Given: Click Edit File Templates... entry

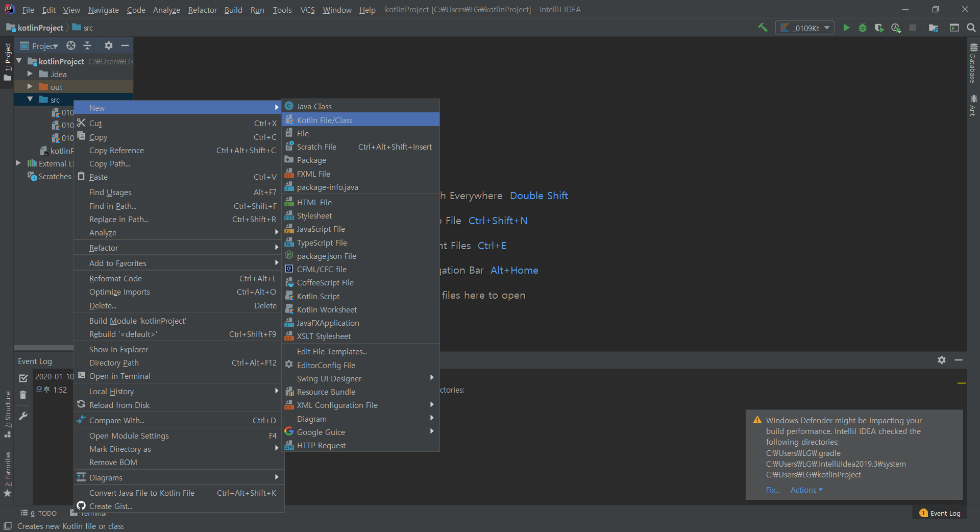Looking at the screenshot, I should click(360, 351).
